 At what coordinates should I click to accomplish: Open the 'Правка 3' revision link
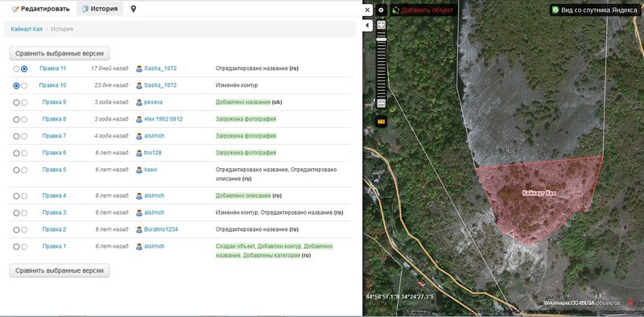(54, 212)
